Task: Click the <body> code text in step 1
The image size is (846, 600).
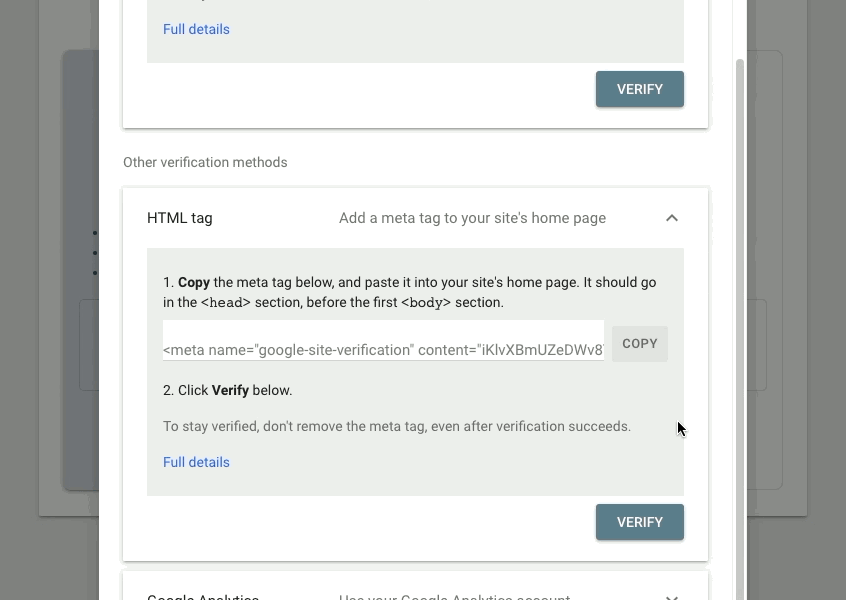Action: click(x=426, y=302)
